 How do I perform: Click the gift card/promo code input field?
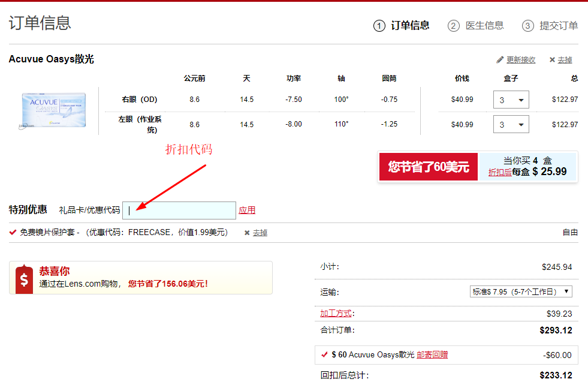click(179, 210)
